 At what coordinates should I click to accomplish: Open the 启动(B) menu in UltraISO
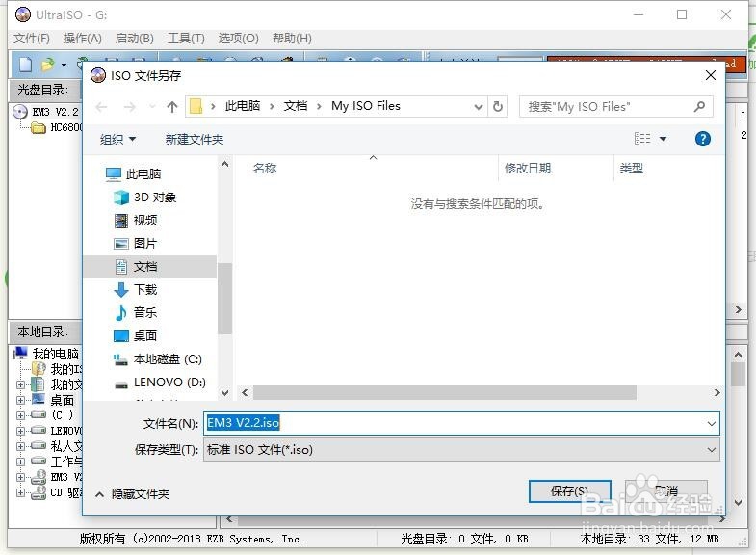point(135,39)
